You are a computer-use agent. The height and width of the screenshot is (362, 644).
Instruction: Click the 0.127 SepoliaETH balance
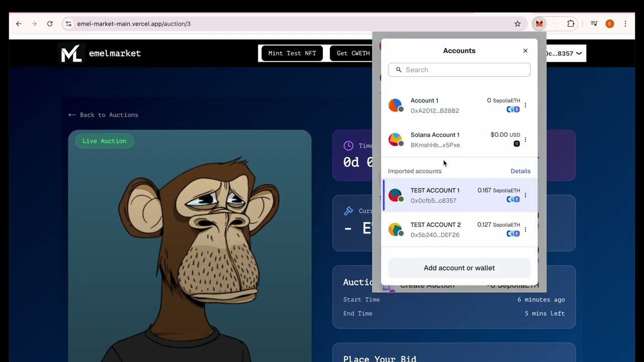click(x=499, y=225)
